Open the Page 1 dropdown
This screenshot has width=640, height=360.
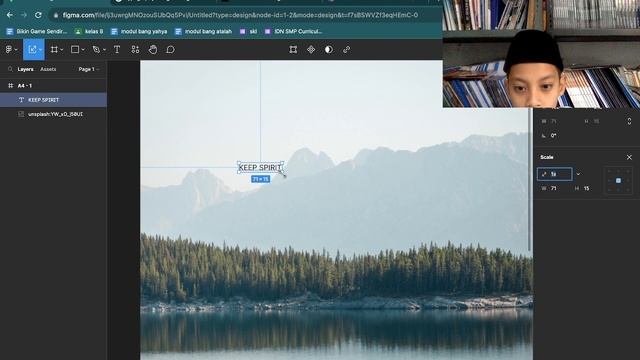(x=89, y=69)
